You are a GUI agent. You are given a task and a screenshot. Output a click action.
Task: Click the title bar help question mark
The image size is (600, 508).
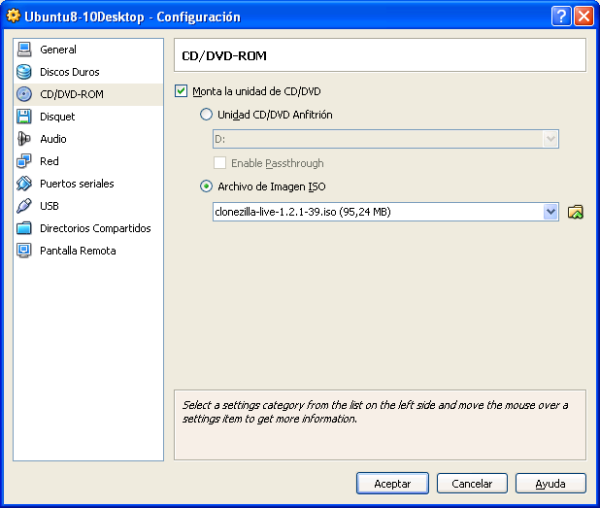[x=561, y=16]
